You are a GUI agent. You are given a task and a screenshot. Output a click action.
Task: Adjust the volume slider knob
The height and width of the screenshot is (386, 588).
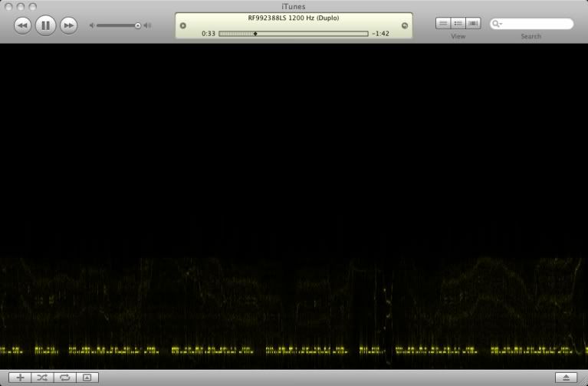[x=138, y=25]
